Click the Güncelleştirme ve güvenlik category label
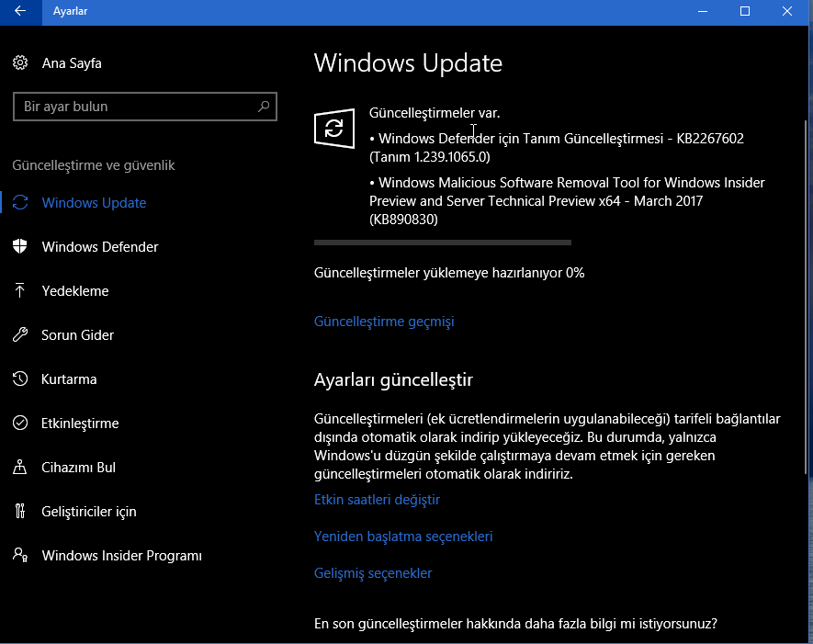Viewport: 813px width, 644px height. [94, 165]
